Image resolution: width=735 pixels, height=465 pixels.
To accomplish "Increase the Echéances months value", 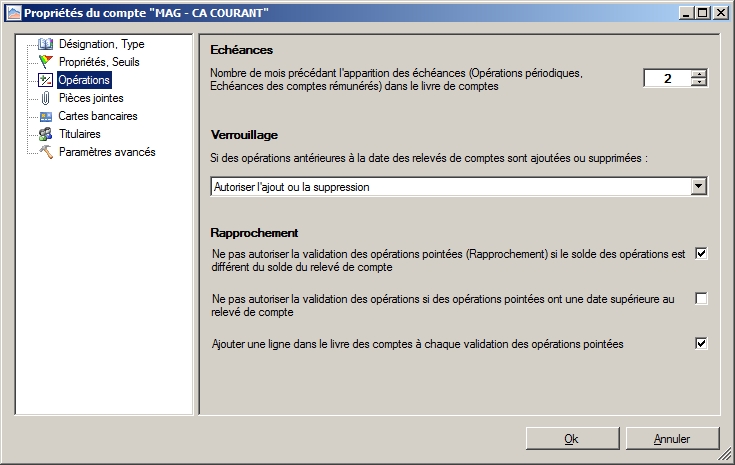I will click(699, 73).
